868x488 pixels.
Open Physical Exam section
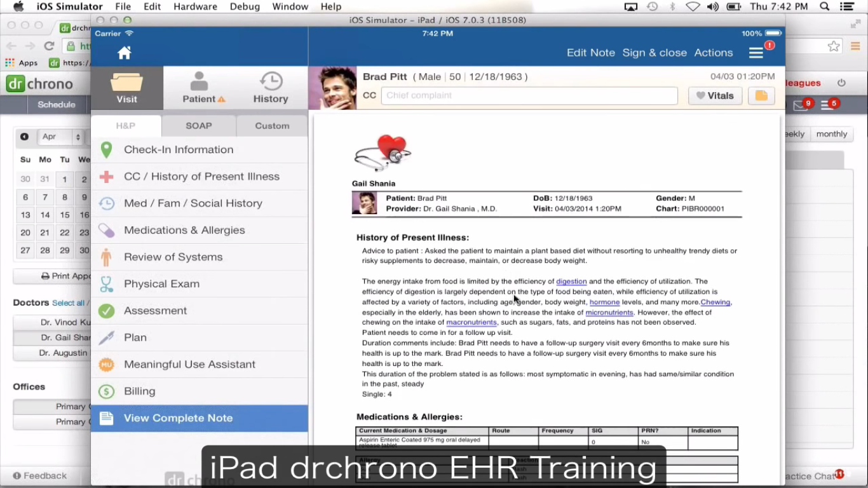point(200,284)
